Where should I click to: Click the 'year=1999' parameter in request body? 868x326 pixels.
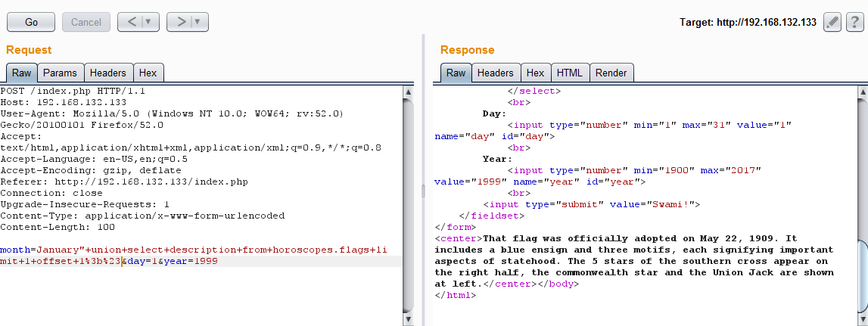tap(191, 261)
